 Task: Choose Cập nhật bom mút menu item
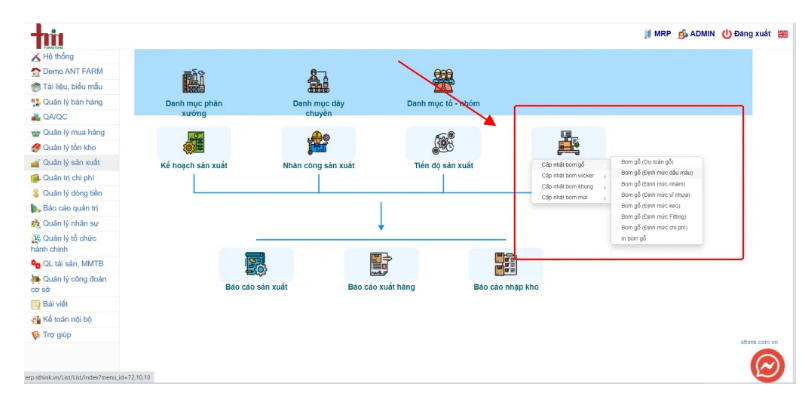coord(571,197)
